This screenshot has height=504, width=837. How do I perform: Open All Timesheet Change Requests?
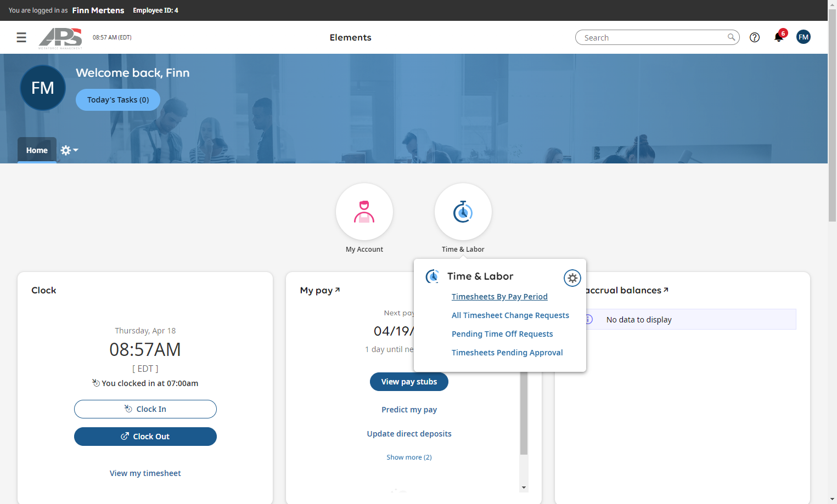pos(510,315)
